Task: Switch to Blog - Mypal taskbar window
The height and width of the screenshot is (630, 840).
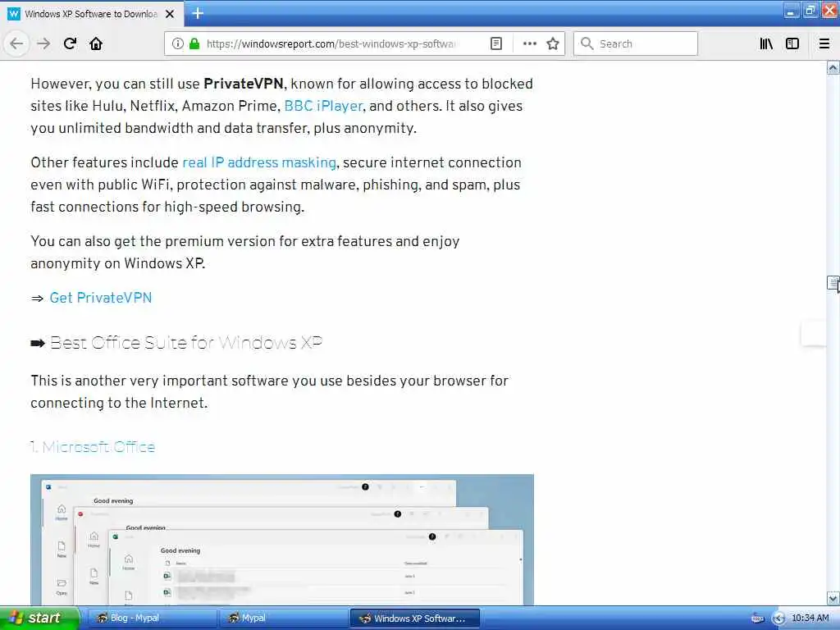Action: [151, 619]
